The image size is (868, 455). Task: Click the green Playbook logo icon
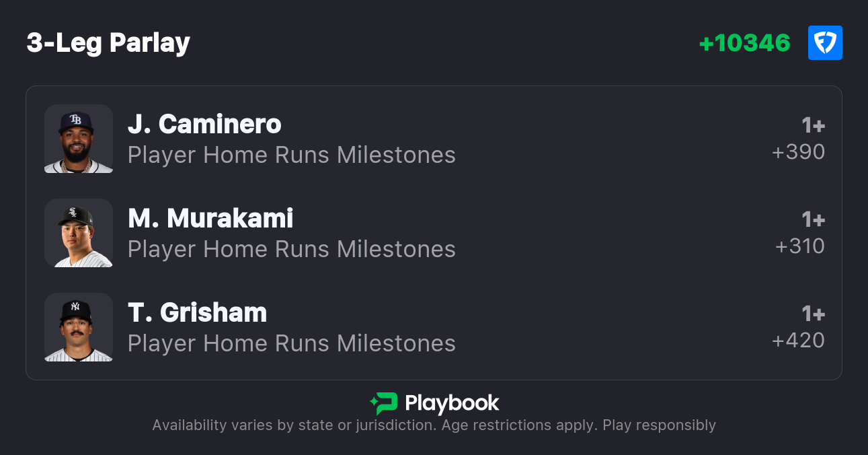384,403
